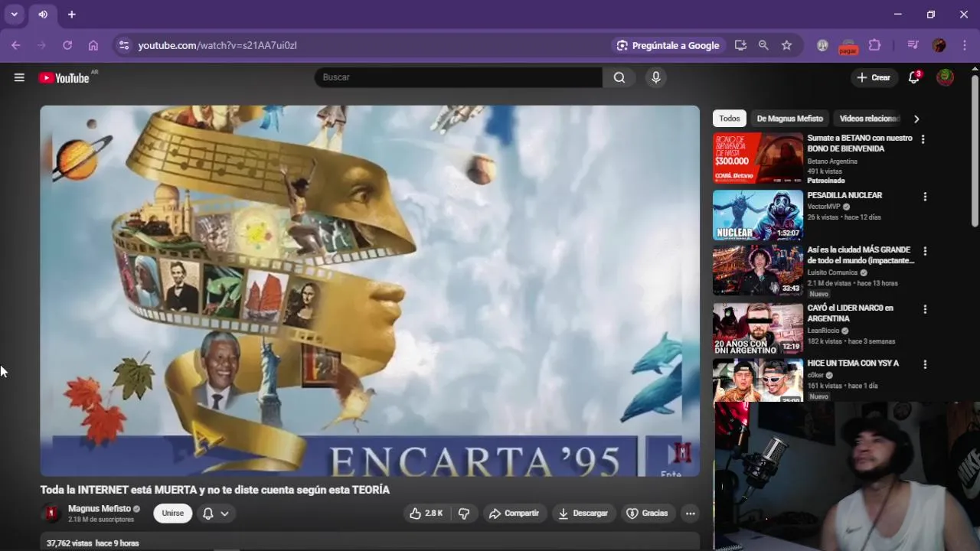Like the video with thumbs up
980x551 pixels.
pos(426,514)
